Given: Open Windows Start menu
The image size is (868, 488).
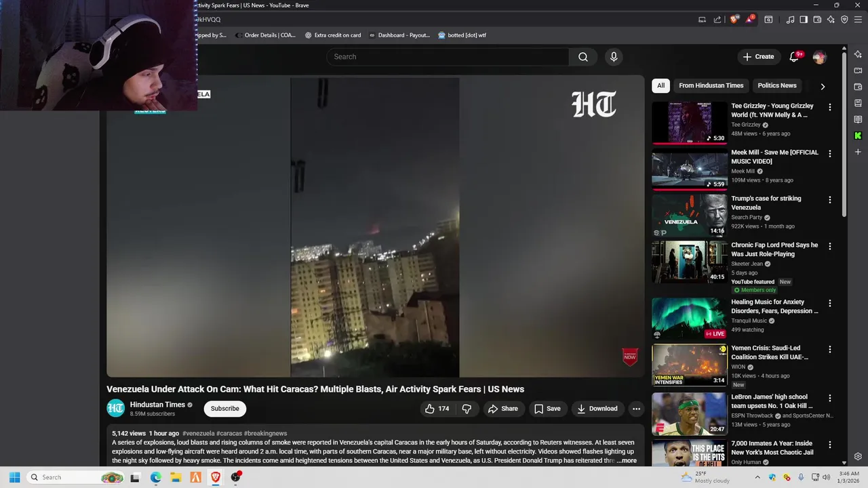Looking at the screenshot, I should pyautogui.click(x=14, y=477).
